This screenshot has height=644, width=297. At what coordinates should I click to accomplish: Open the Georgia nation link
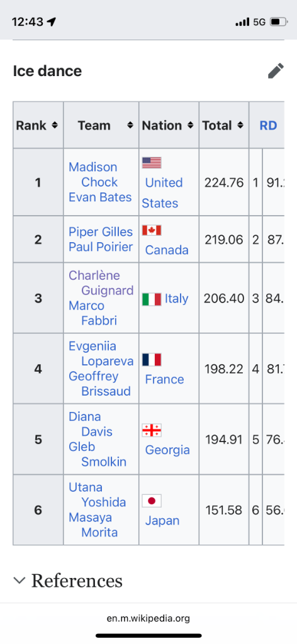pos(167,450)
